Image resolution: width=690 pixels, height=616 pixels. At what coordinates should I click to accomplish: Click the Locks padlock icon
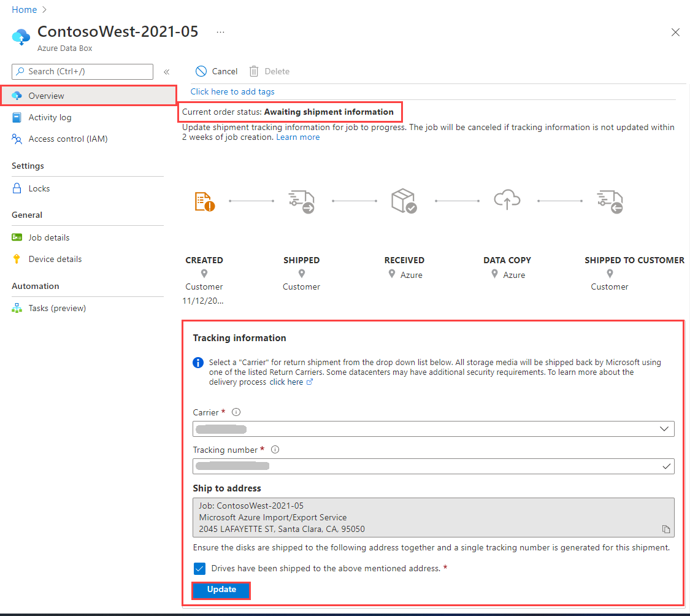[17, 188]
